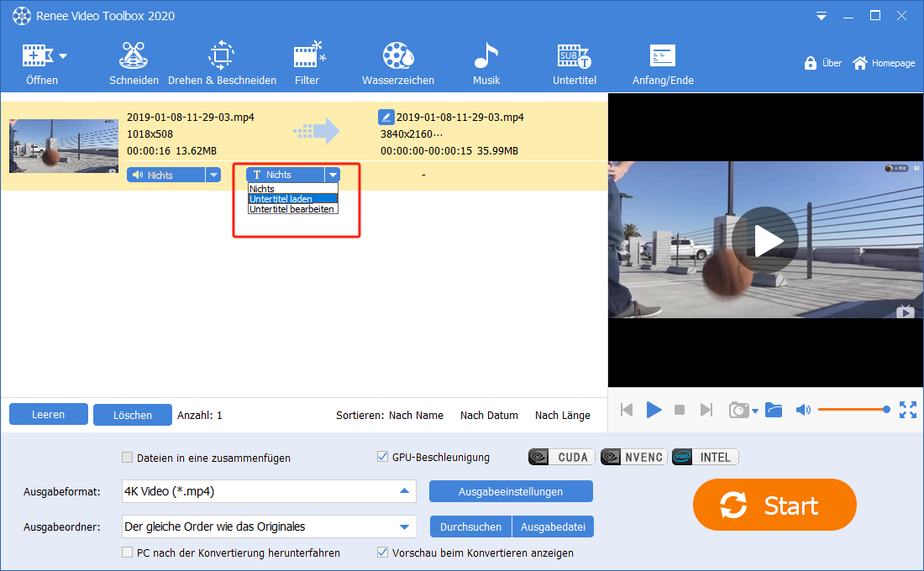924x571 pixels.
Task: Choose Untertitel bearbeiten option
Action: click(x=293, y=208)
